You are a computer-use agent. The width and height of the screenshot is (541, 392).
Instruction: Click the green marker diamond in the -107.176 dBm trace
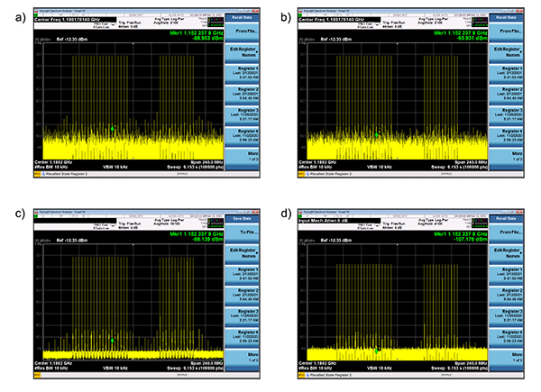click(x=378, y=349)
